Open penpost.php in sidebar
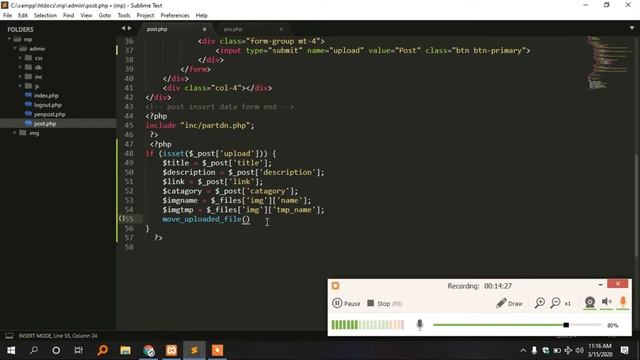 pyautogui.click(x=49, y=114)
